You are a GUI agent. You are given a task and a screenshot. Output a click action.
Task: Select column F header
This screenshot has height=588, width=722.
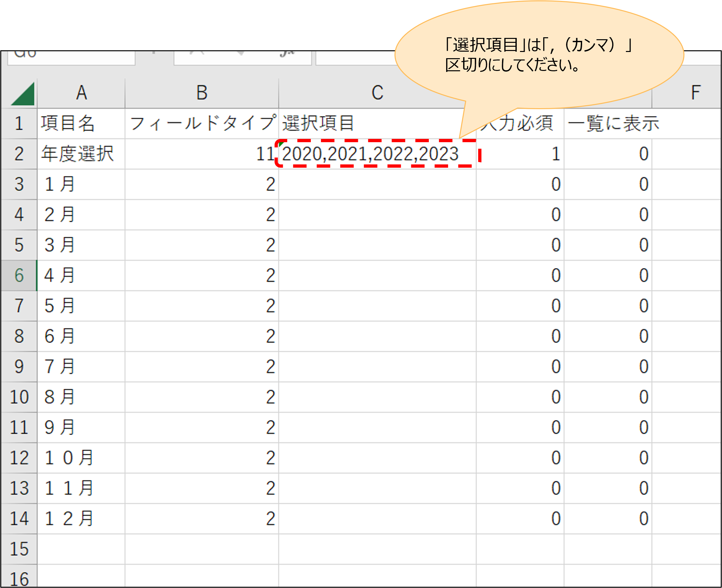pyautogui.click(x=695, y=93)
